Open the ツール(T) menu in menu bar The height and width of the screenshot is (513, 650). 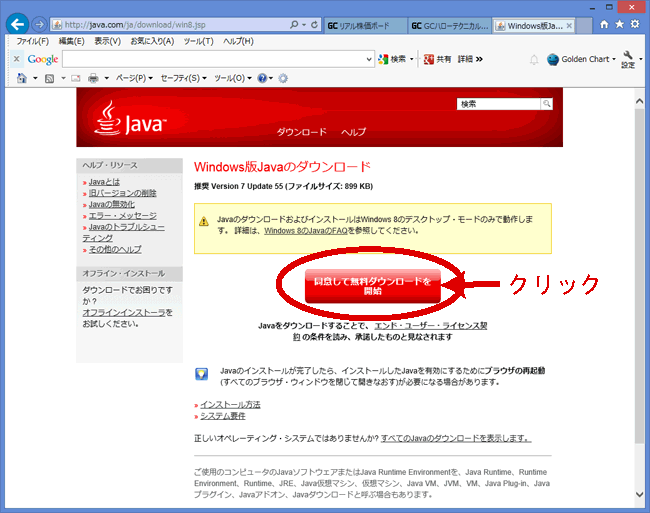click(199, 41)
